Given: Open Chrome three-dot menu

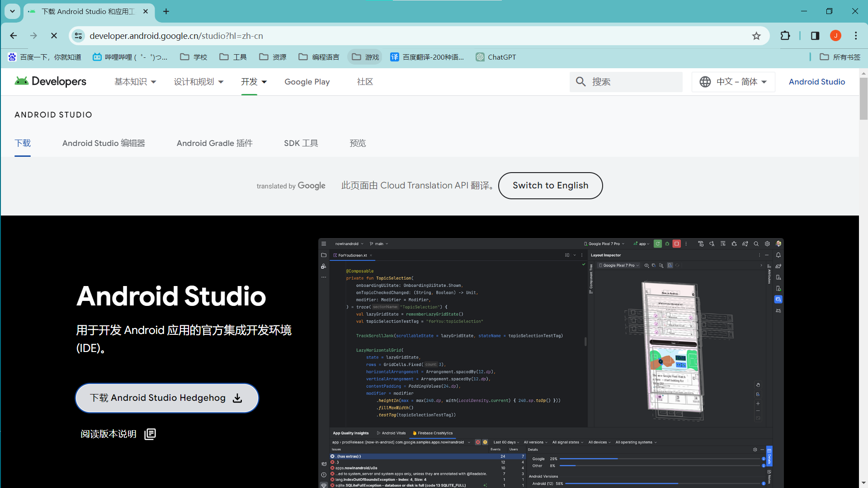Looking at the screenshot, I should click(x=856, y=36).
